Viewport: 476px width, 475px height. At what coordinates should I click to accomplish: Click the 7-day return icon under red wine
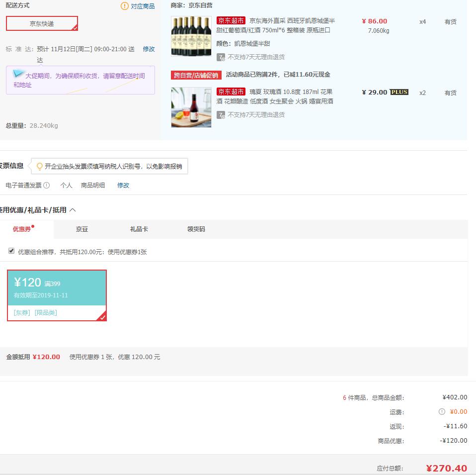click(x=221, y=57)
